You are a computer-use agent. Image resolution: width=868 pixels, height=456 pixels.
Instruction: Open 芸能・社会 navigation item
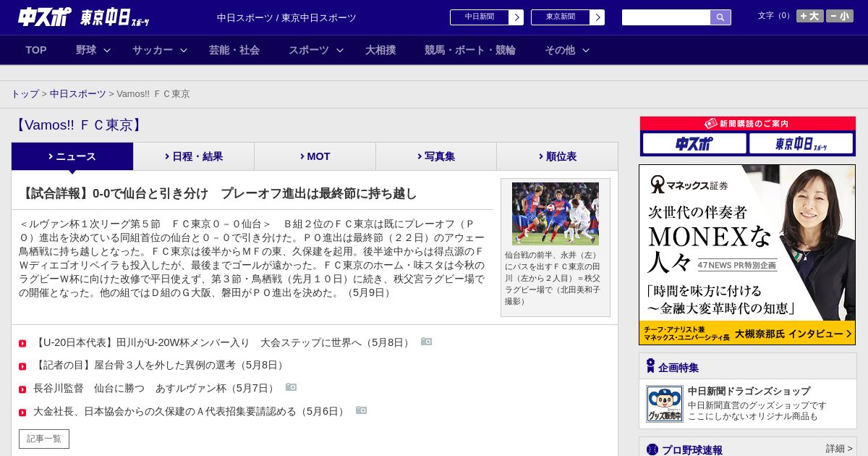click(x=234, y=50)
